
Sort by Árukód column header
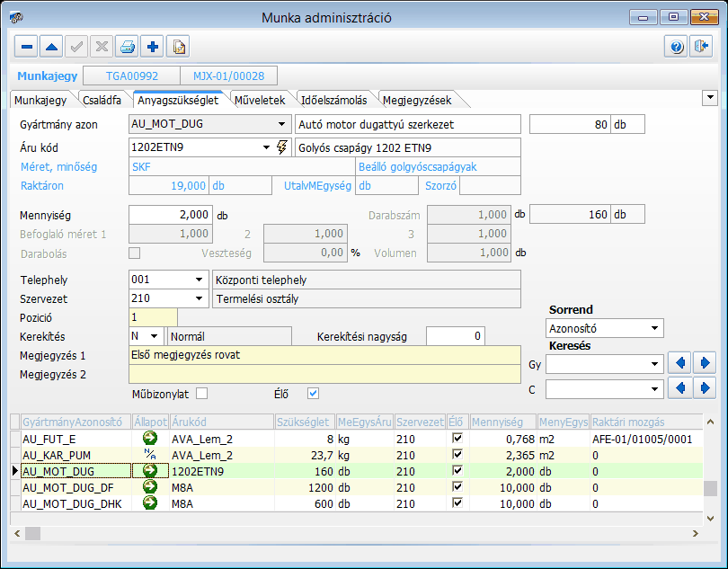tap(222, 422)
